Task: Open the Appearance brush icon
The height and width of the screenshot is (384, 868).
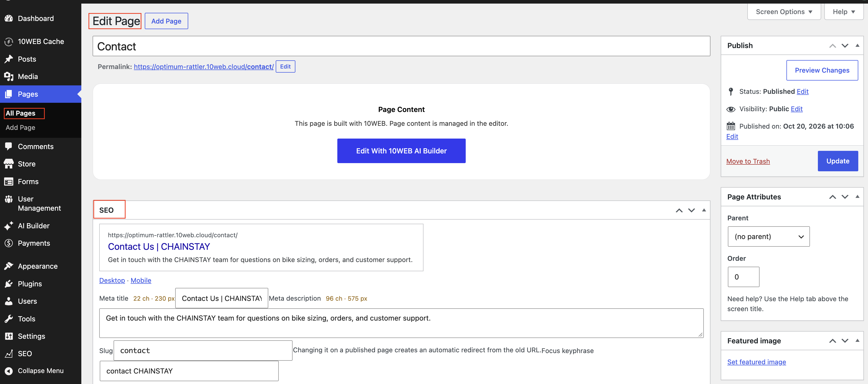Action: point(9,266)
